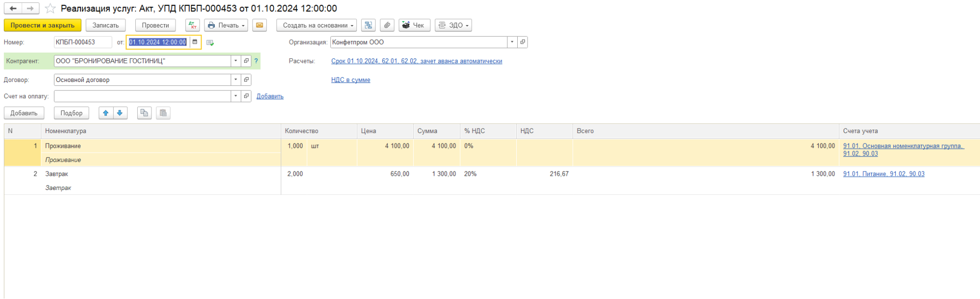Send document by email envelope icon

(x=260, y=25)
